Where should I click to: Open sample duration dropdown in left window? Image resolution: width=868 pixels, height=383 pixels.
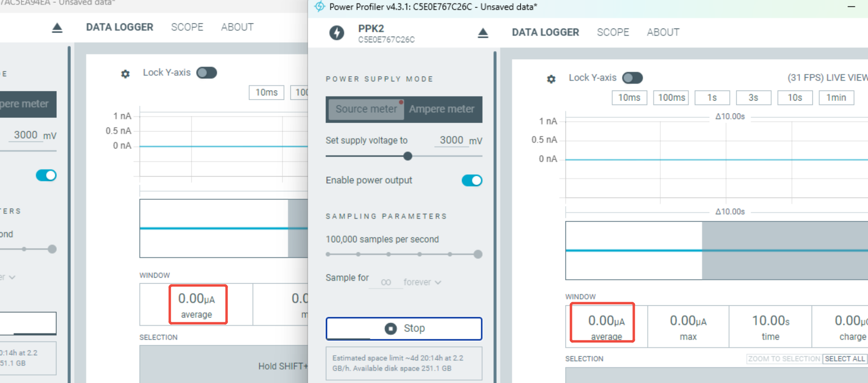[8, 277]
